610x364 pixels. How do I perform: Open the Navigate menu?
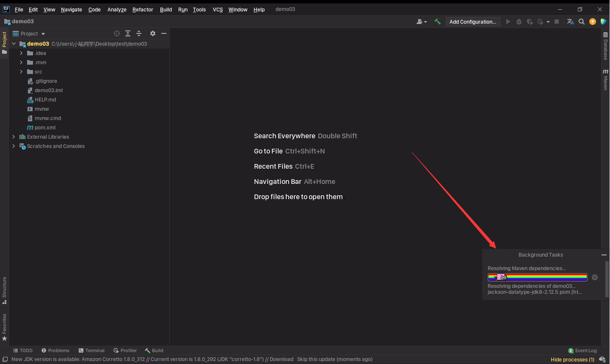tap(72, 9)
